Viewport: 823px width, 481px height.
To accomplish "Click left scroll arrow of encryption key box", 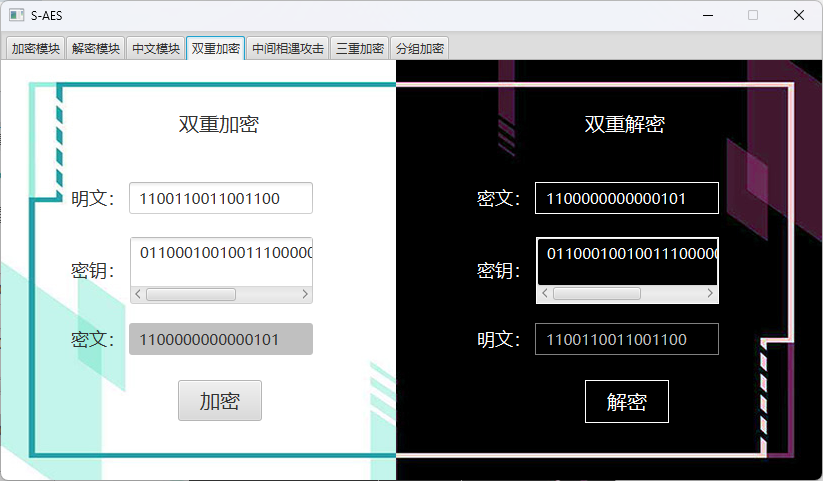I will coord(138,295).
